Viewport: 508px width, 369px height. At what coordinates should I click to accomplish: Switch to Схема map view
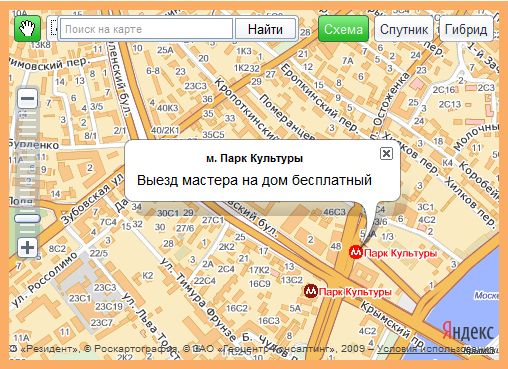pyautogui.click(x=343, y=29)
